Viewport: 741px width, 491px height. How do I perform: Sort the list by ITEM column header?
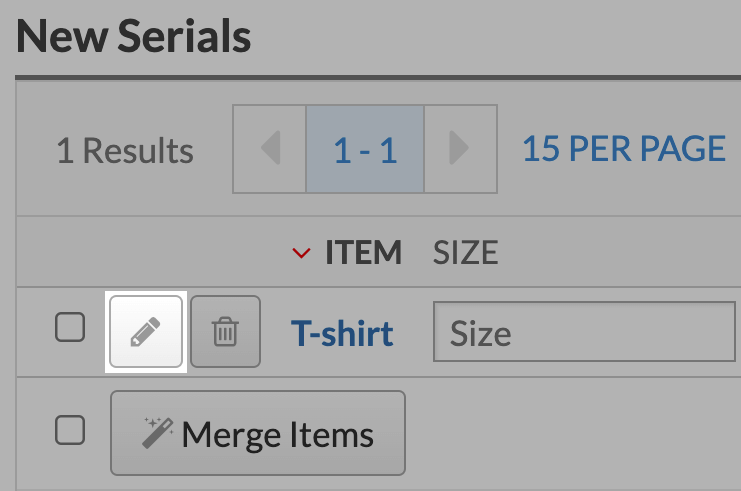click(363, 252)
